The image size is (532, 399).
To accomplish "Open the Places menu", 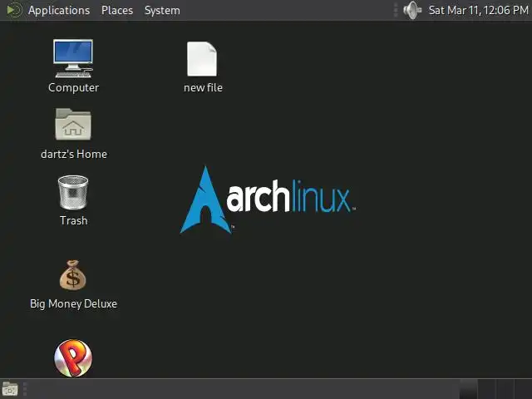I will (x=117, y=10).
